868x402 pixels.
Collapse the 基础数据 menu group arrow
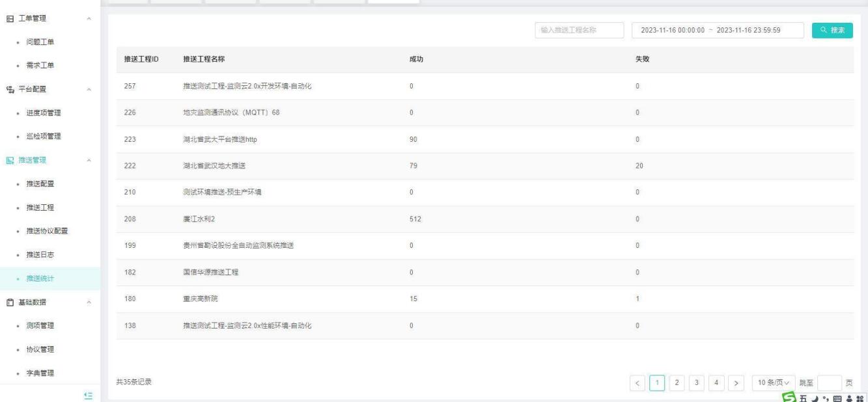(89, 302)
